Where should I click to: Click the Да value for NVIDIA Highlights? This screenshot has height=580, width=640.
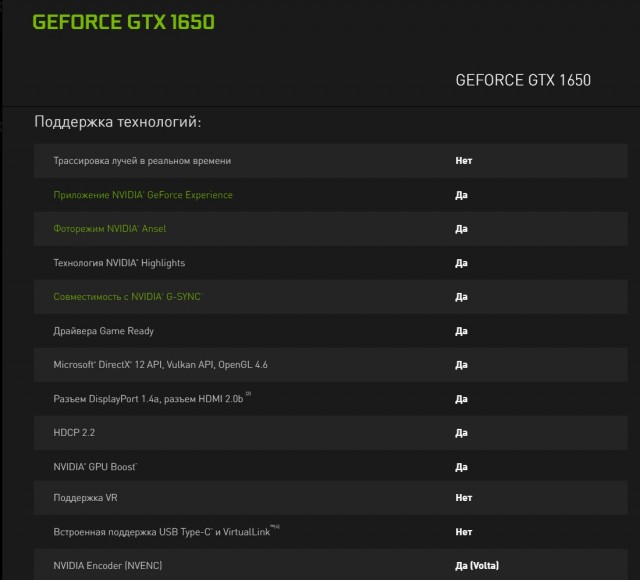click(461, 263)
